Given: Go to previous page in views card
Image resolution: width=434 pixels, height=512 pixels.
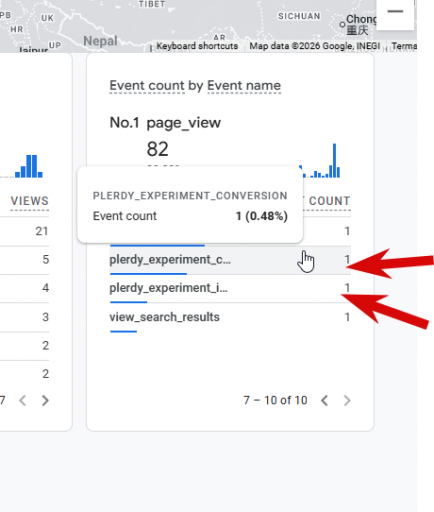Looking at the screenshot, I should coord(23,400).
